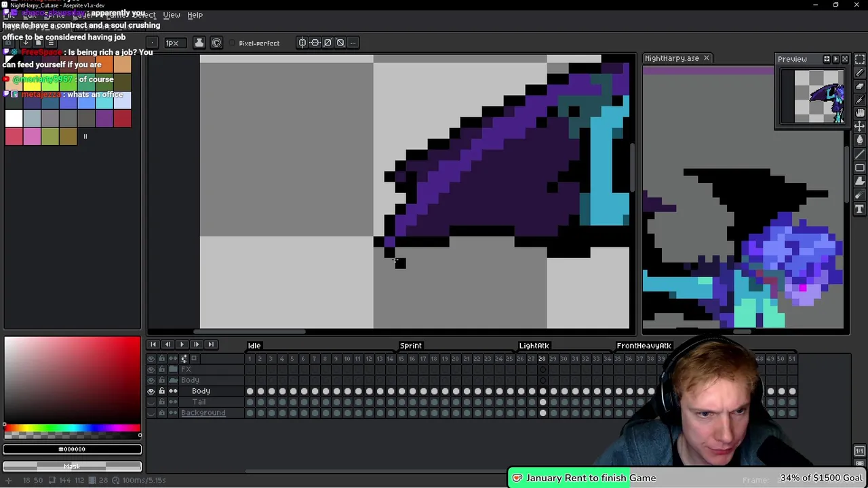Play the timeline animation
This screenshot has height=488, width=868.
(182, 345)
